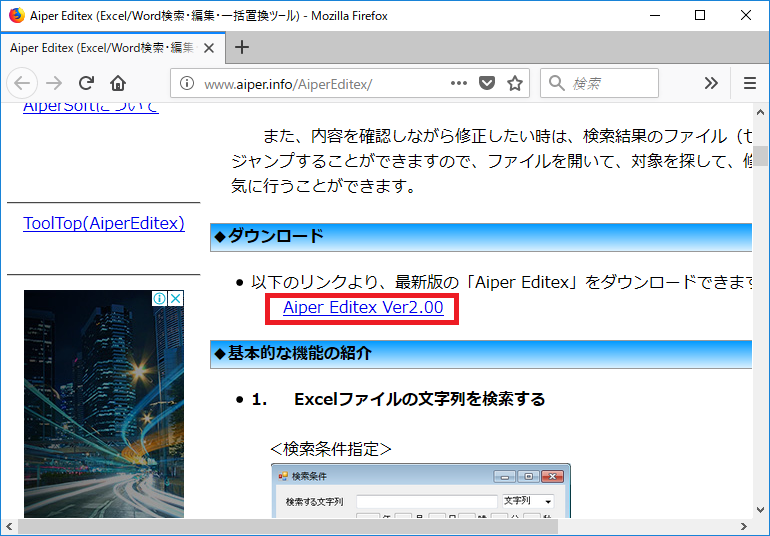Screen dimensions: 770x536
Task: Open the city night advertisement image
Action: (x=104, y=404)
